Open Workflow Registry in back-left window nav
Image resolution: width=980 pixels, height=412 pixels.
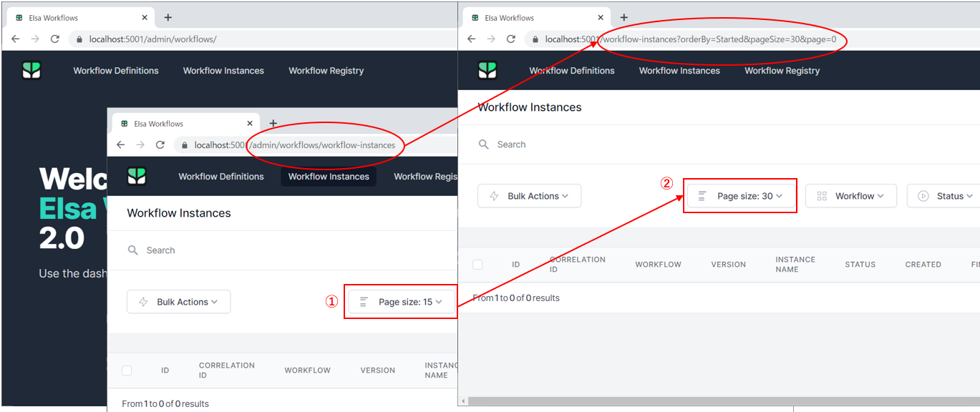[x=326, y=70]
